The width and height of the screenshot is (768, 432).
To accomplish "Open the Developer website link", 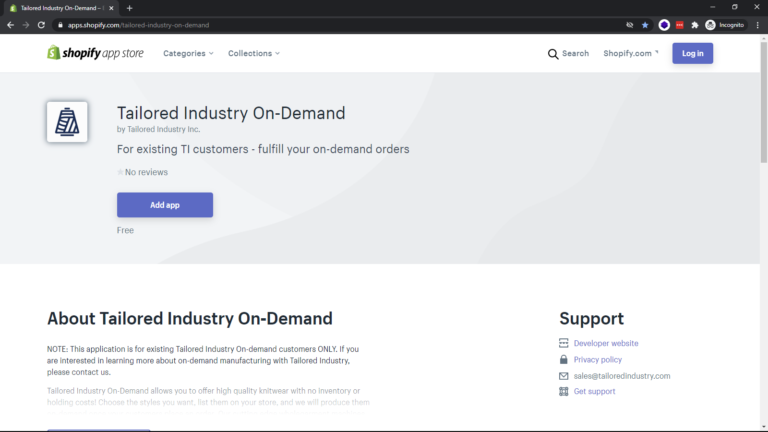I will pyautogui.click(x=605, y=343).
